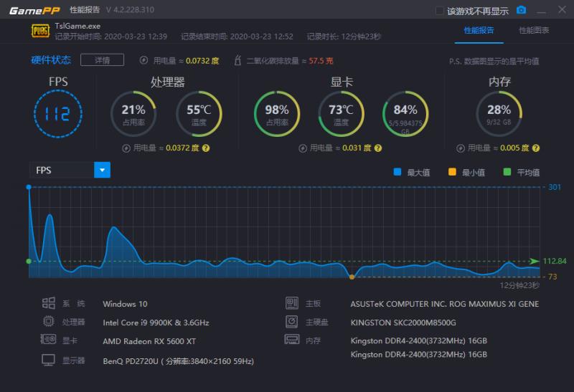Click the memory usage 28% gauge
This screenshot has width=574, height=392.
pyautogui.click(x=499, y=114)
